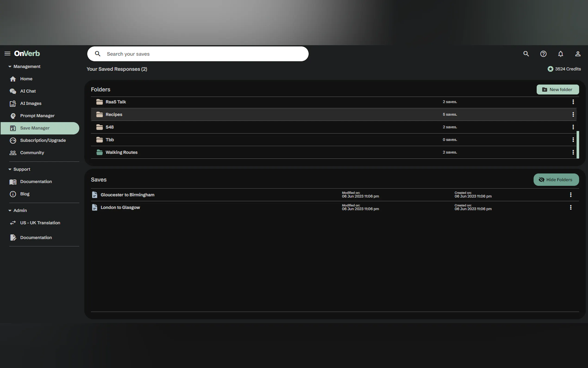Open the notifications bell icon
Image resolution: width=588 pixels, height=368 pixels.
pos(560,54)
